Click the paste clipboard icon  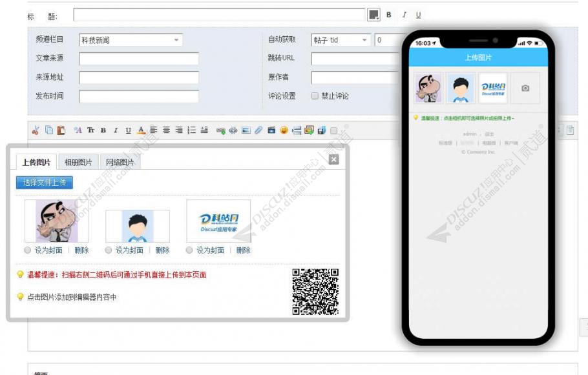point(61,130)
